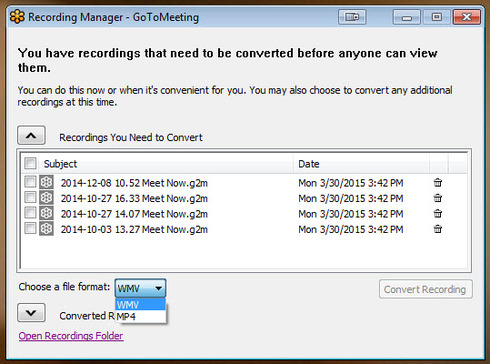The image size is (490, 364).
Task: Delete the 2014-12-08 10.52 recording via trash icon
Action: [438, 183]
